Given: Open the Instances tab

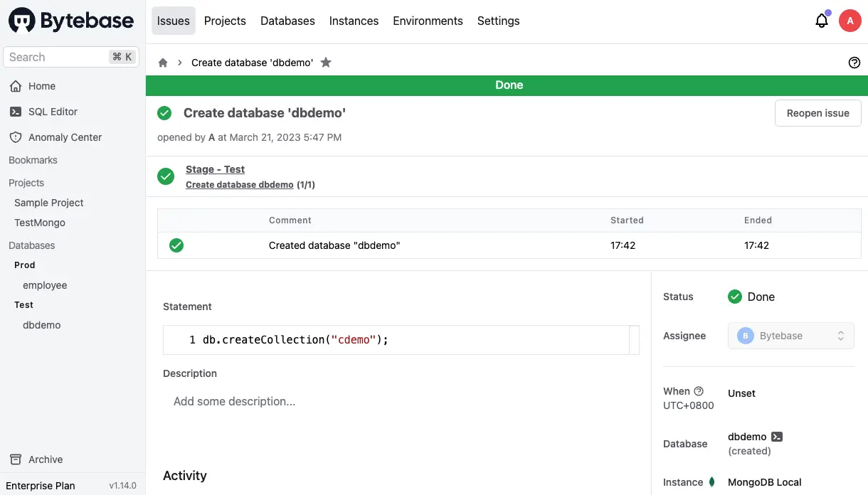Looking at the screenshot, I should click(354, 21).
